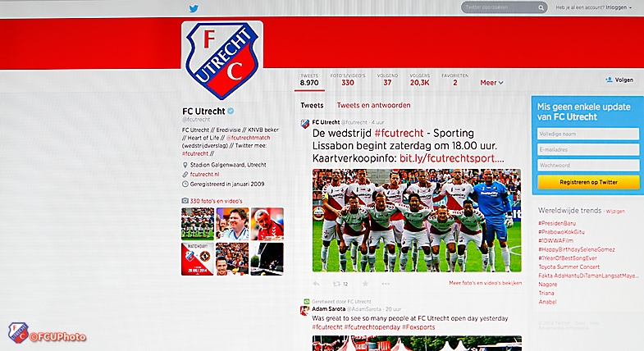Open more options dots under the tweet
644x351 pixels.
coord(386,284)
